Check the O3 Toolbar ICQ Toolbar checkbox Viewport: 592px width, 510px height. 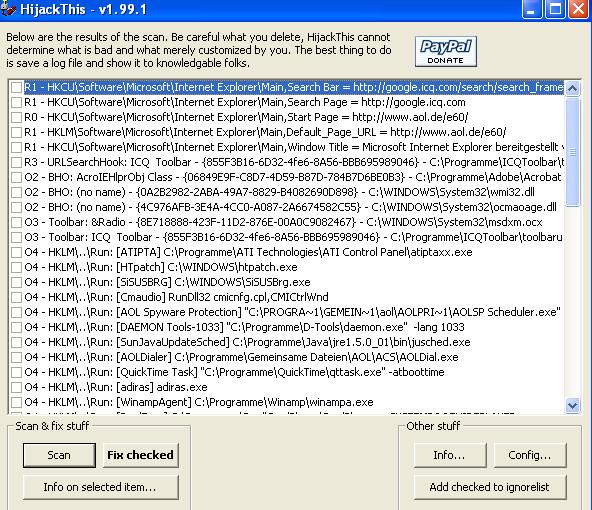click(x=16, y=237)
